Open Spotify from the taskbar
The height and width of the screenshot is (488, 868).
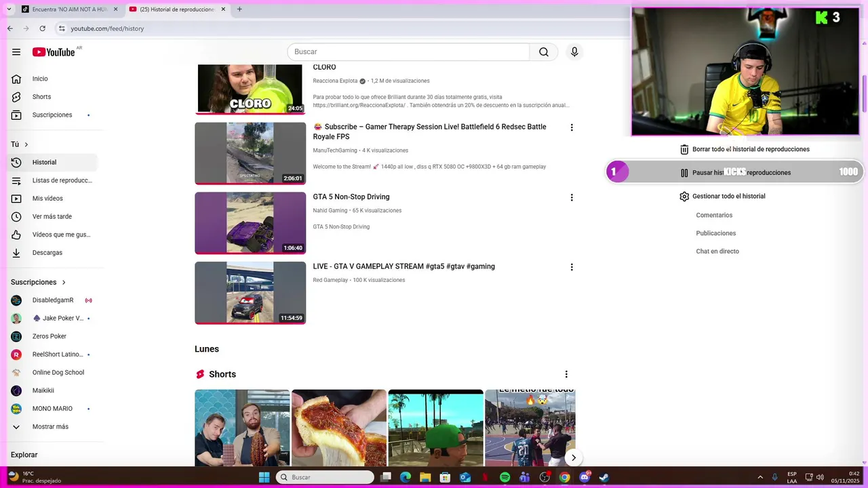pyautogui.click(x=505, y=477)
